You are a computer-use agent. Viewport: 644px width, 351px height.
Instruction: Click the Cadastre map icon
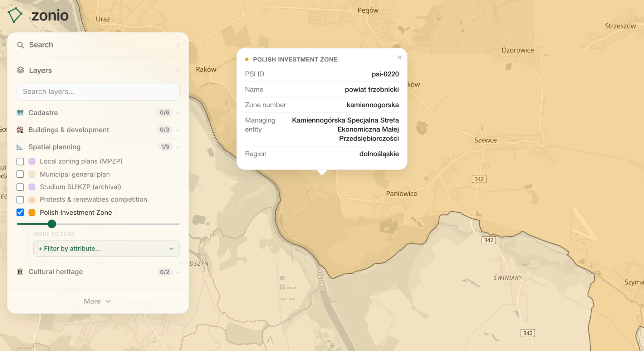point(20,113)
